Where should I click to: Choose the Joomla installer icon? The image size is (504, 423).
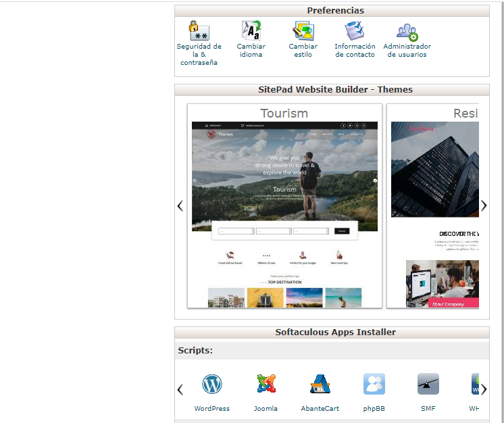[x=266, y=384]
